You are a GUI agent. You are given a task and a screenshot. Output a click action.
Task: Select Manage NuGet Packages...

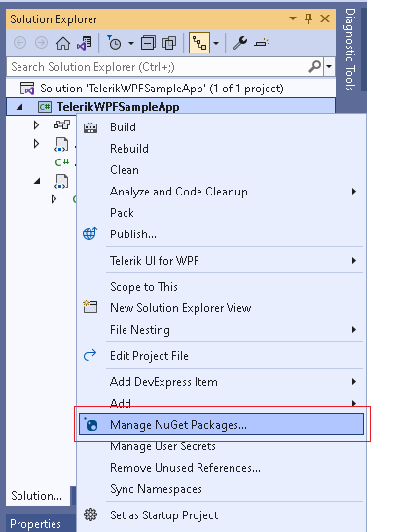pos(221,424)
